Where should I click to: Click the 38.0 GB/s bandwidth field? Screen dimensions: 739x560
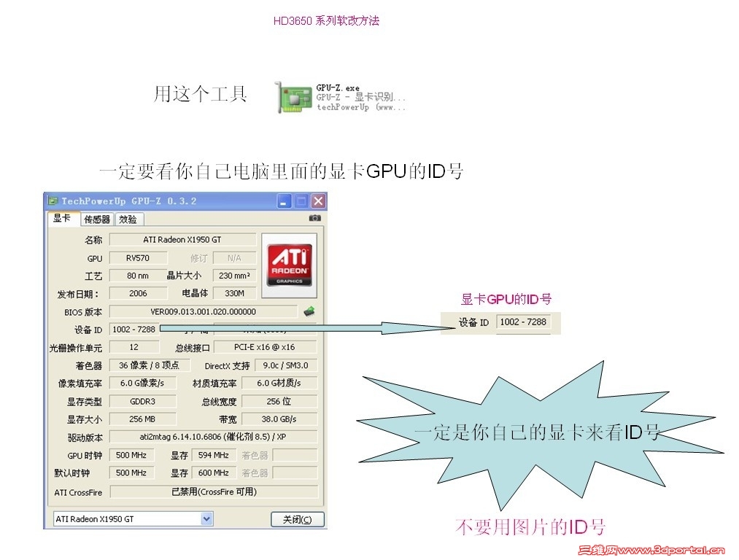coord(279,419)
